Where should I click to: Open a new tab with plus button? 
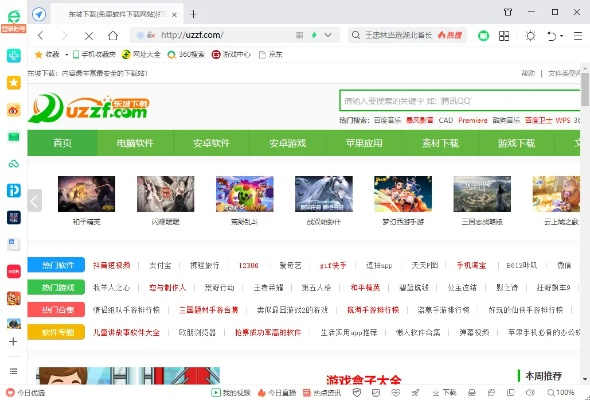pos(193,14)
